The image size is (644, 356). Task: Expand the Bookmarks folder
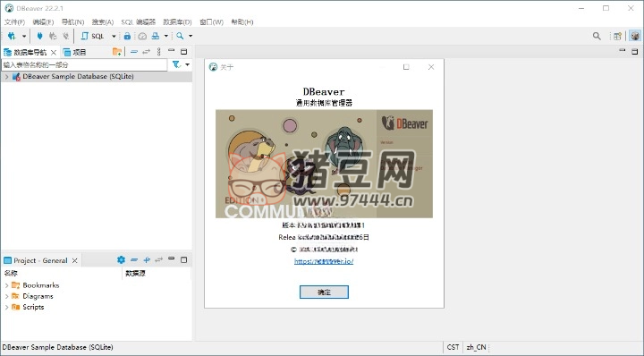point(6,285)
